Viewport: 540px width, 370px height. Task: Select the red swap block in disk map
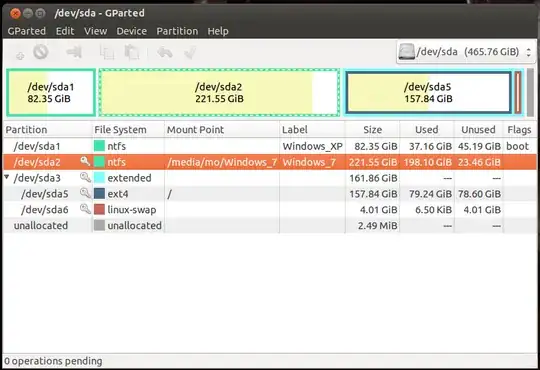518,92
